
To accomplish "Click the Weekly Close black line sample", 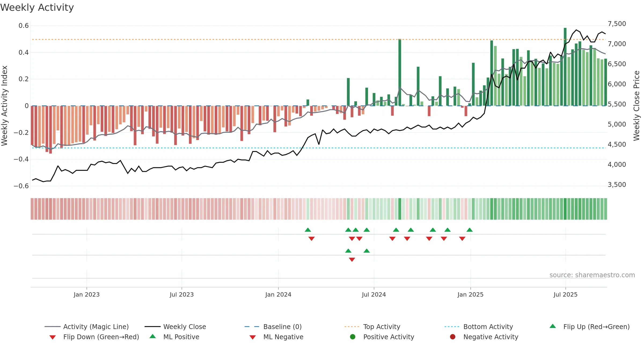I will tap(152, 327).
